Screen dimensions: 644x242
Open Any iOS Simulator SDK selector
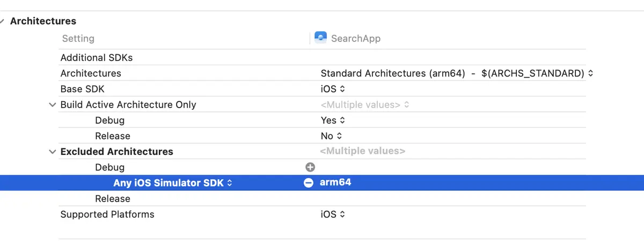pos(173,183)
